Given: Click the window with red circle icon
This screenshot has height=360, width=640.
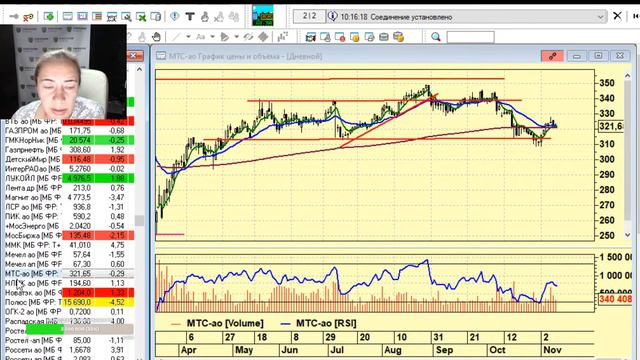Looking at the screenshot, I should point(340,37).
